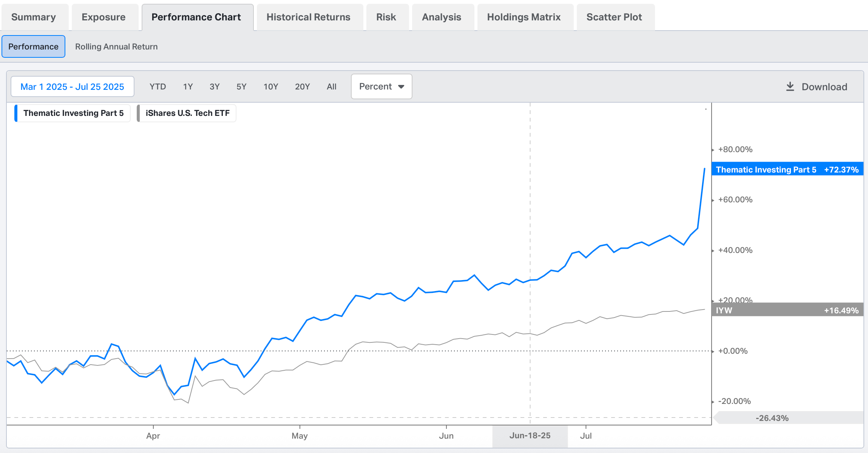This screenshot has height=453, width=868.
Task: Open the Mar 1 2025 date range picker
Action: [72, 86]
